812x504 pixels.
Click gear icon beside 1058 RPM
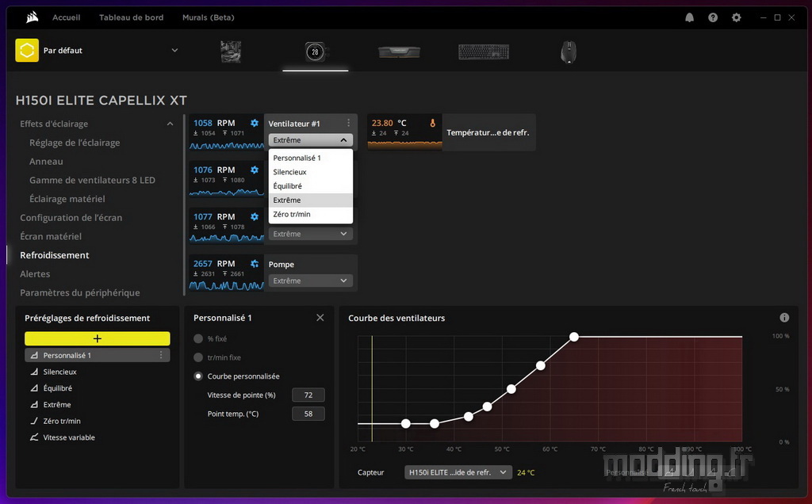pyautogui.click(x=255, y=123)
